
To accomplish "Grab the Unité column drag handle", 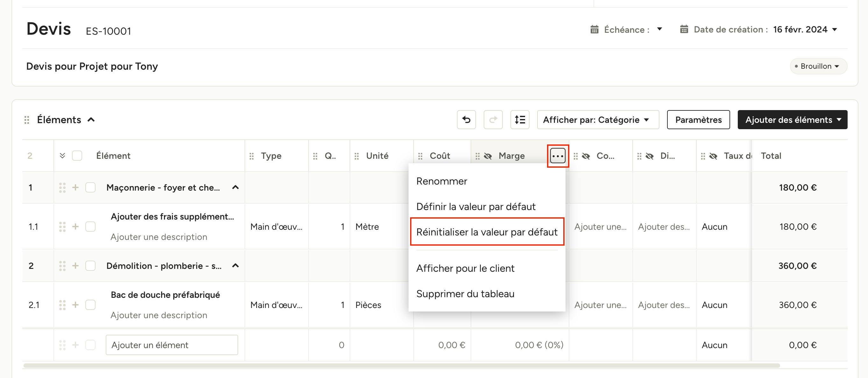I will (x=357, y=156).
